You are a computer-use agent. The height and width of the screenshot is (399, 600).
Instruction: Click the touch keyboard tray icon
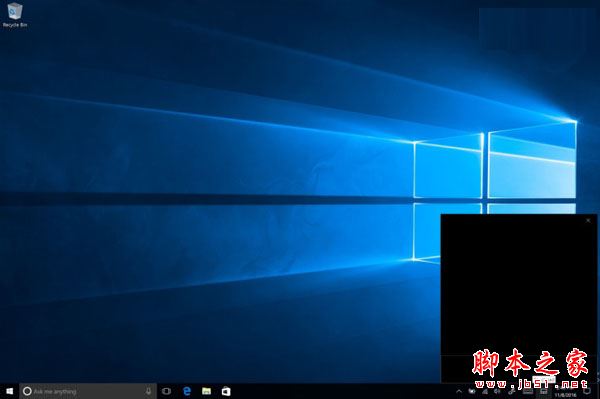(x=528, y=391)
